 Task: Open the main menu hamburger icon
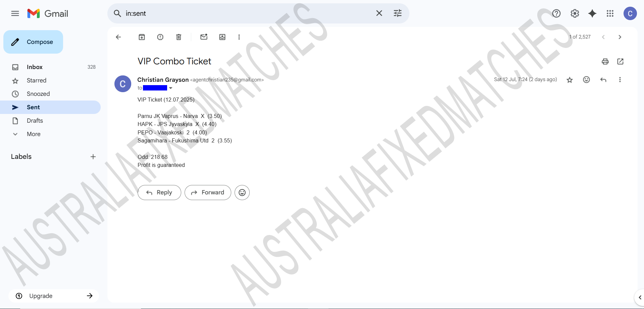[15, 13]
